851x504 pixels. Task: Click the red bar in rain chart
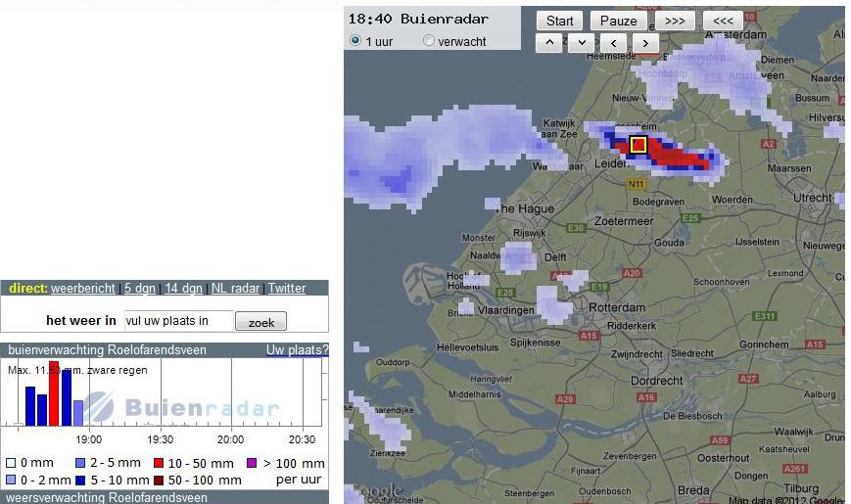click(x=54, y=393)
